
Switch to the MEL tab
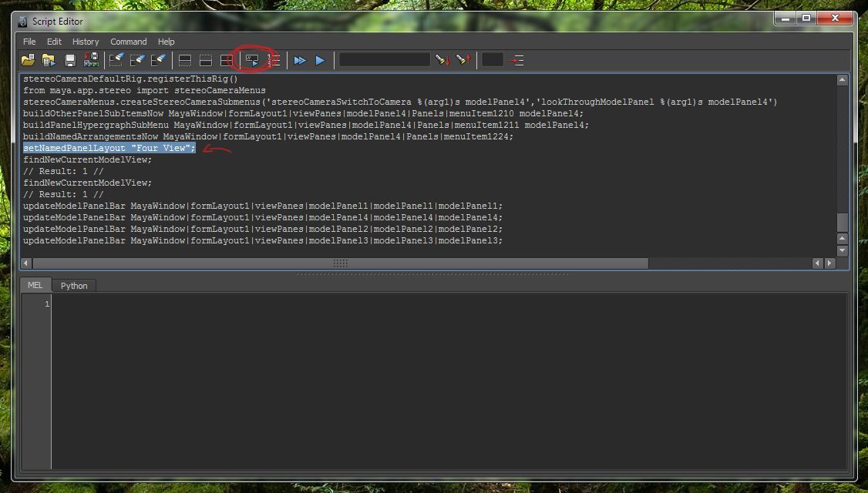click(35, 285)
